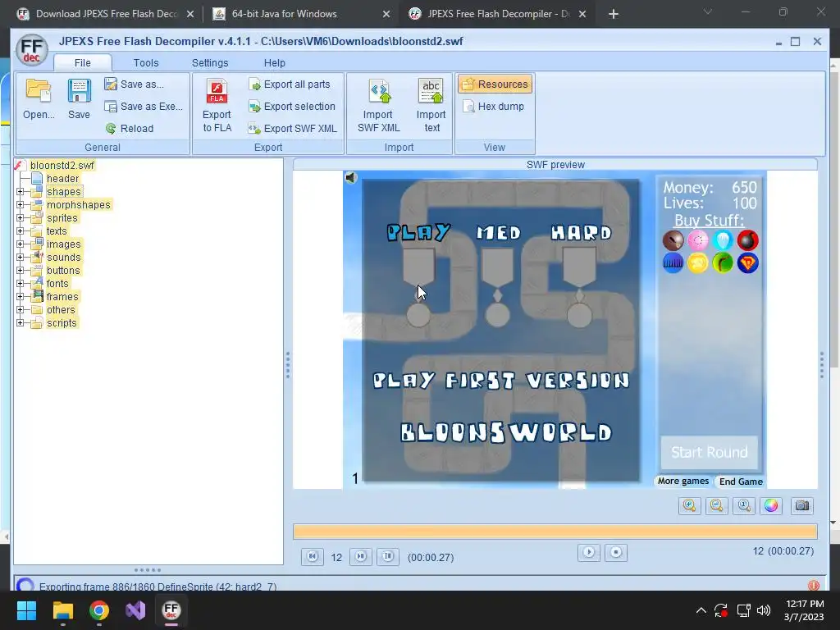Click More games button
This screenshot has height=630, width=840.
tap(683, 481)
